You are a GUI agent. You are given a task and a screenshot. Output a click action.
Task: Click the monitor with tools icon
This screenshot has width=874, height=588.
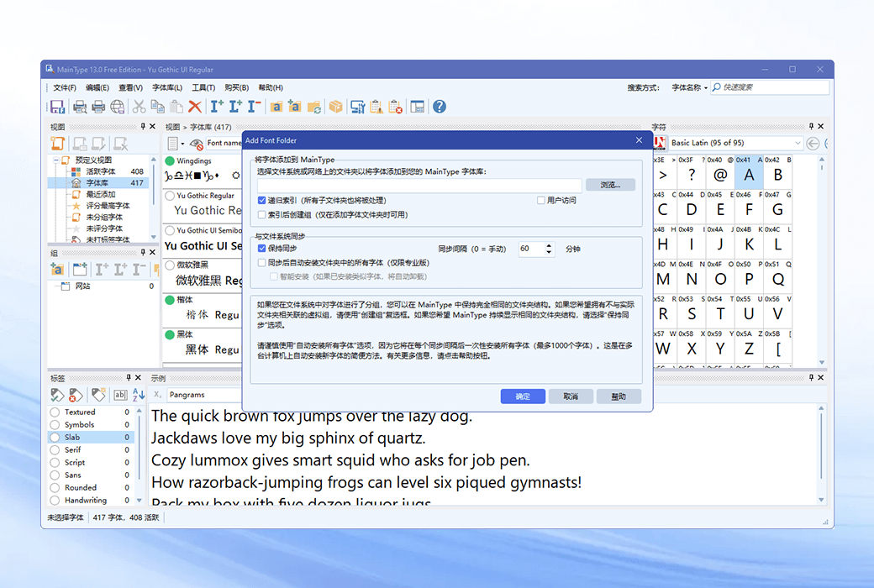357,107
